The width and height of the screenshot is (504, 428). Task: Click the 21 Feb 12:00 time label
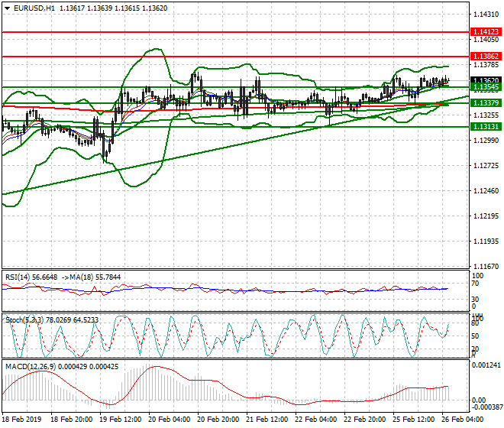coord(267,420)
